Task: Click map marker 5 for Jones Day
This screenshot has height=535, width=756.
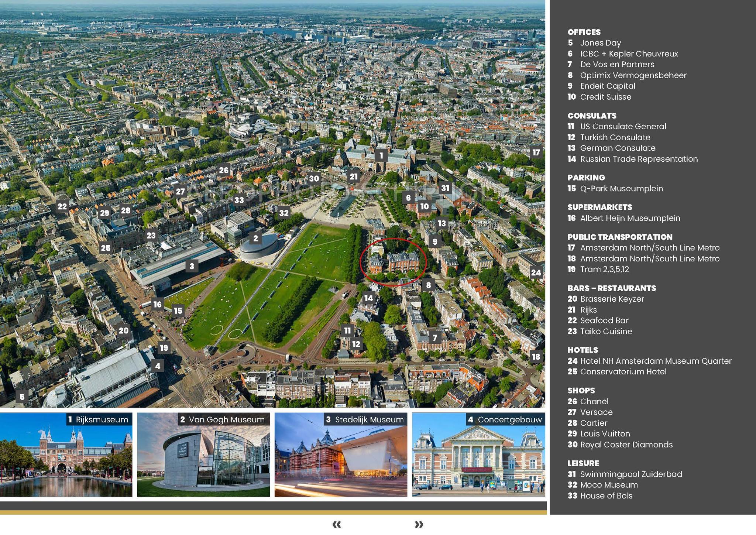Action: (22, 397)
